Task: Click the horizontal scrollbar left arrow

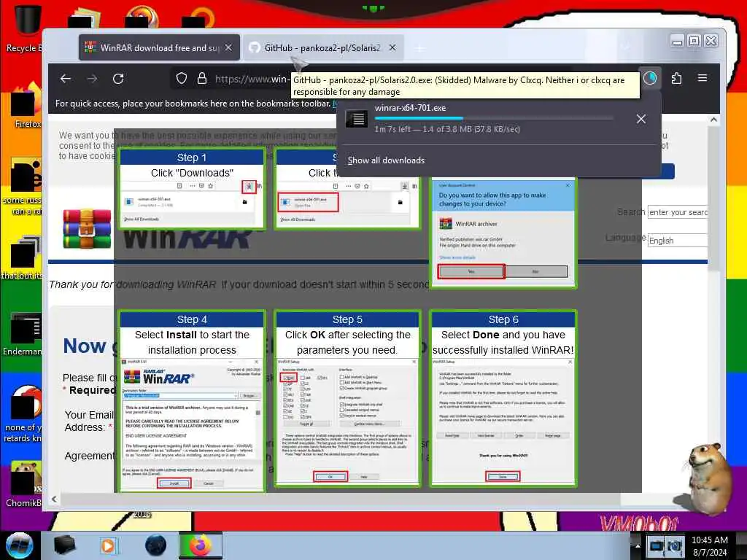Action: click(x=54, y=499)
